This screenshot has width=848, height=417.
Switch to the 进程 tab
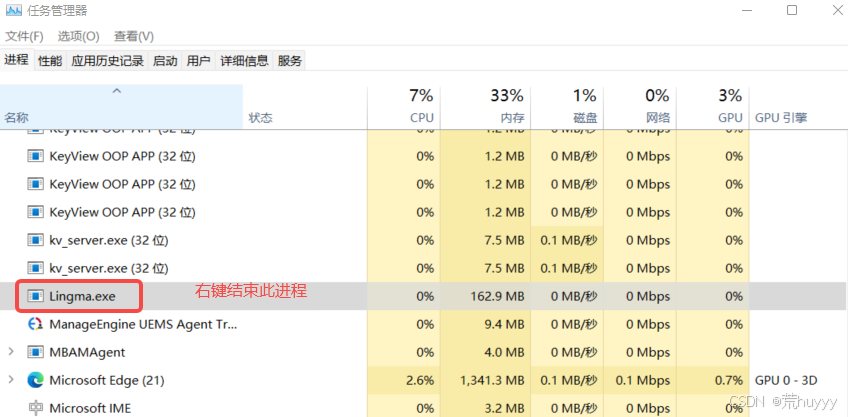tap(17, 60)
